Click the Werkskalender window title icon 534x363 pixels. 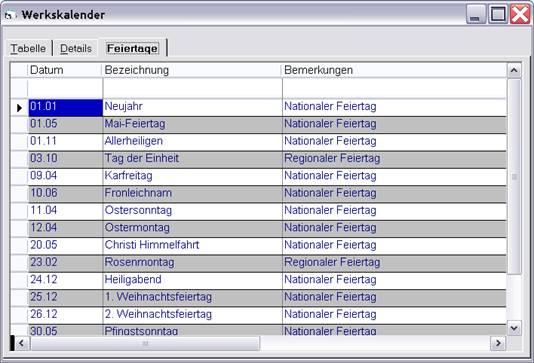pos(10,15)
